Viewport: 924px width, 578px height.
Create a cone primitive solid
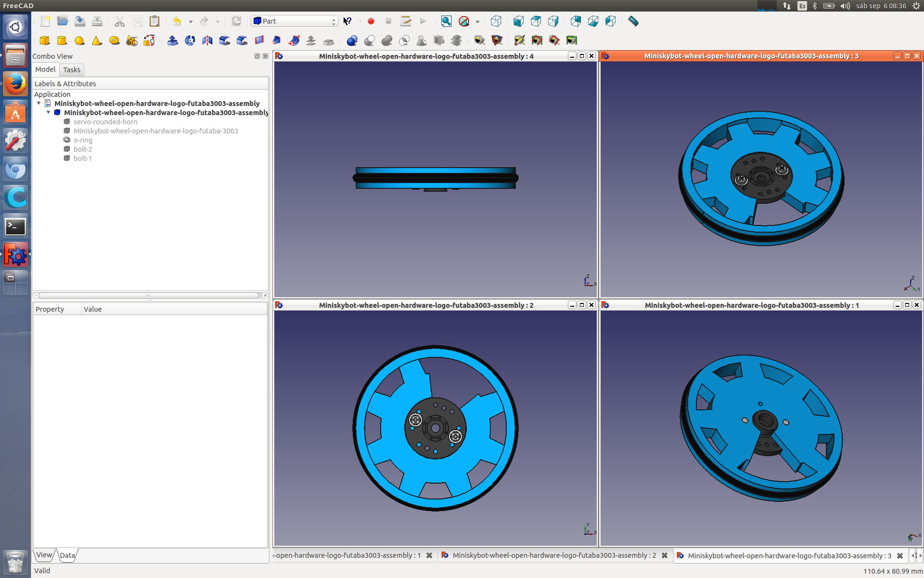(x=97, y=40)
